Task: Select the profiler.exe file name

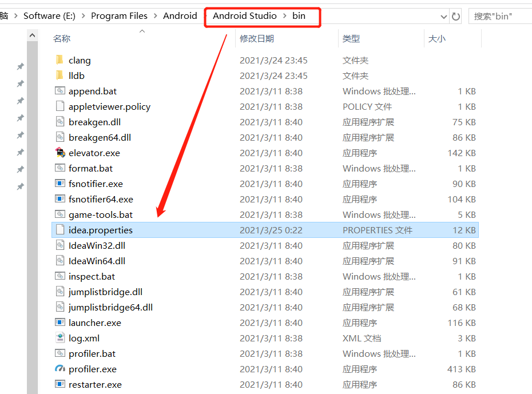Action: [93, 369]
